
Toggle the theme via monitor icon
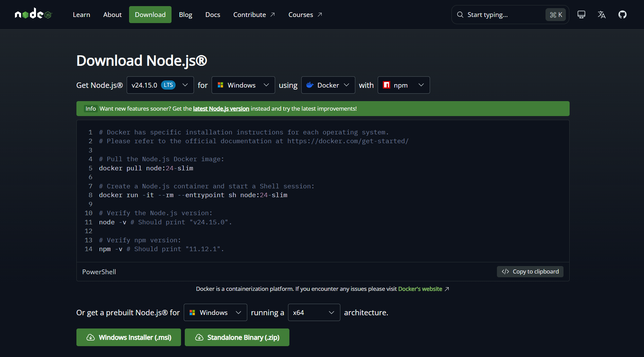pos(581,15)
